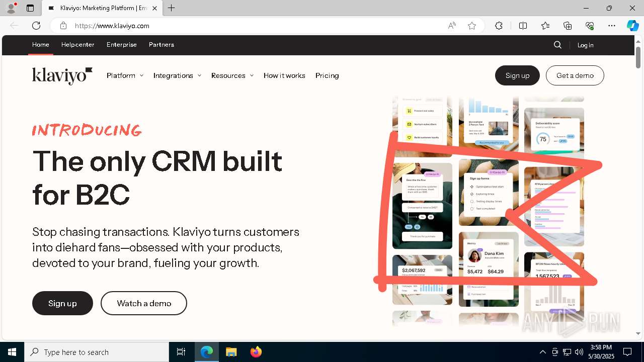Screen dimensions: 644x362
Task: Add page to favorites star icon
Action: coord(472,26)
